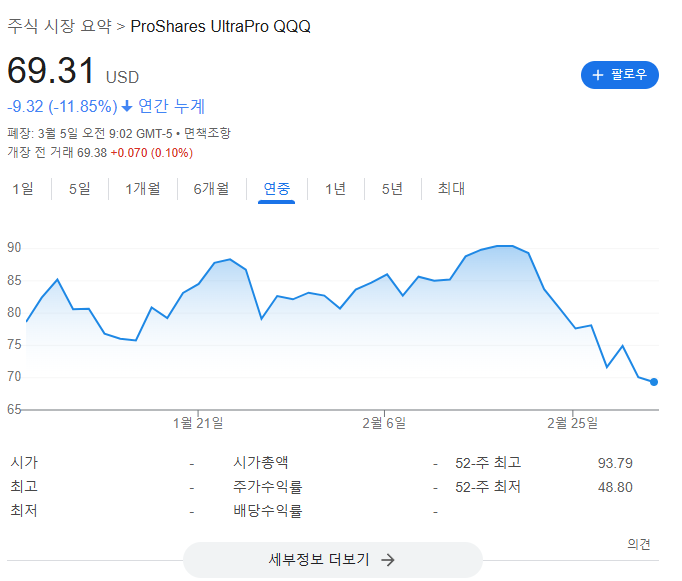This screenshot has height=581, width=682.
Task: Click the -9.32 (-11.85%) change text
Action: [62, 107]
